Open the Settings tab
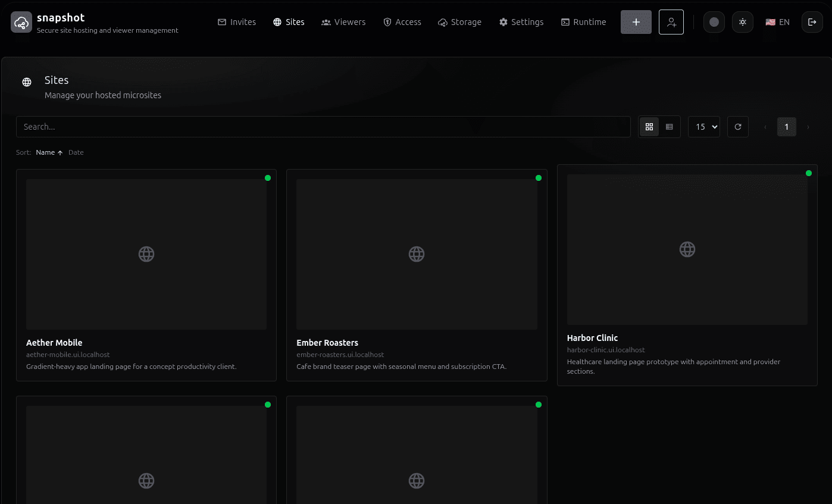Image resolution: width=832 pixels, height=504 pixels. [x=521, y=22]
